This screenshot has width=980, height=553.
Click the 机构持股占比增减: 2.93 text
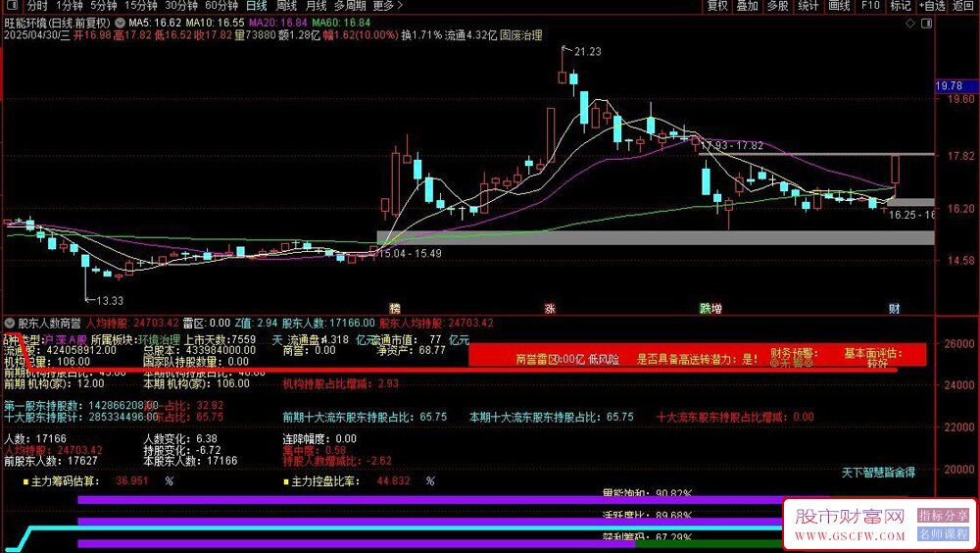341,384
